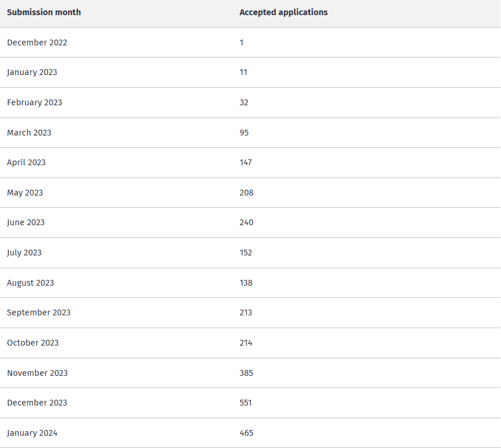Select the 'July 2023' cell

24,253
